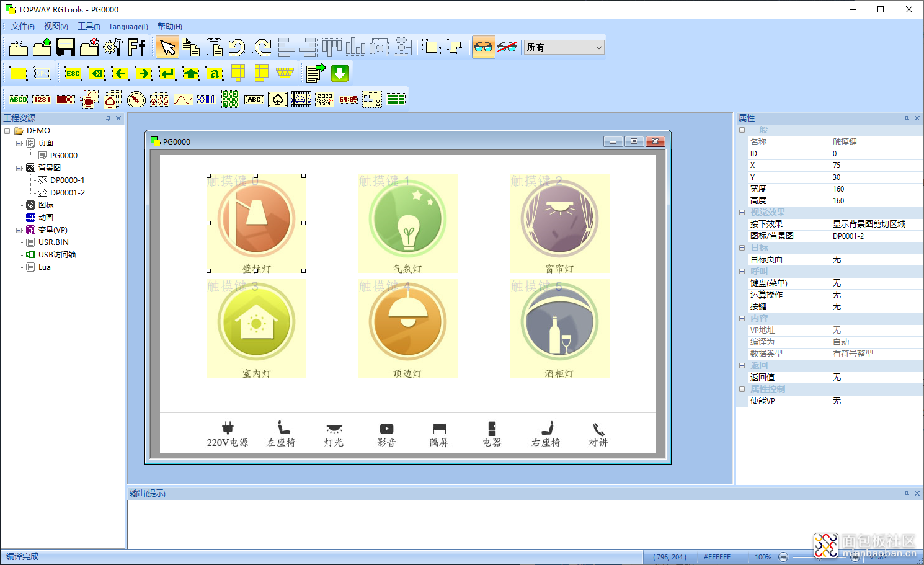Insert a touch key with the yellow rectangle tool
This screenshot has width=924, height=565.
(x=19, y=73)
